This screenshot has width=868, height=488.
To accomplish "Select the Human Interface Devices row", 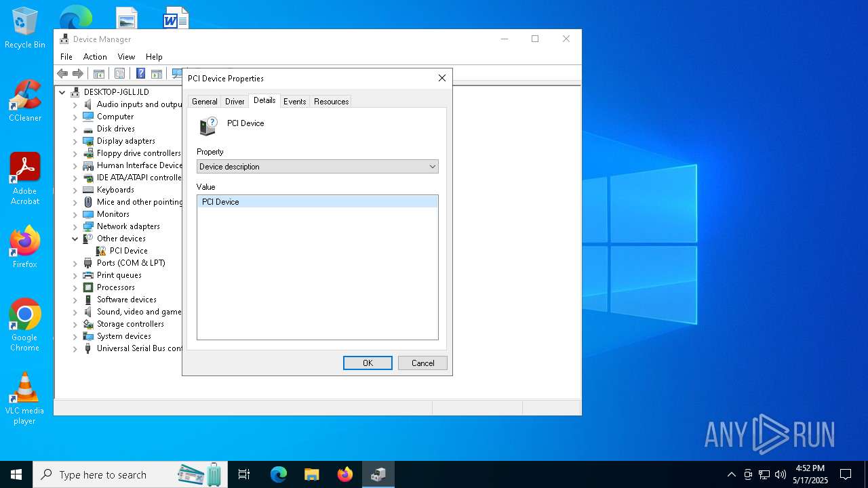I will [132, 165].
